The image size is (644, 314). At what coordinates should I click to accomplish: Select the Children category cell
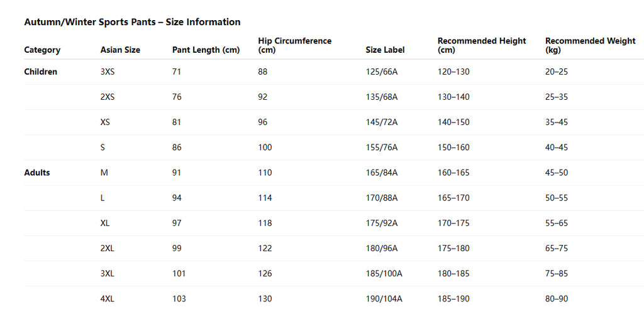coord(41,72)
